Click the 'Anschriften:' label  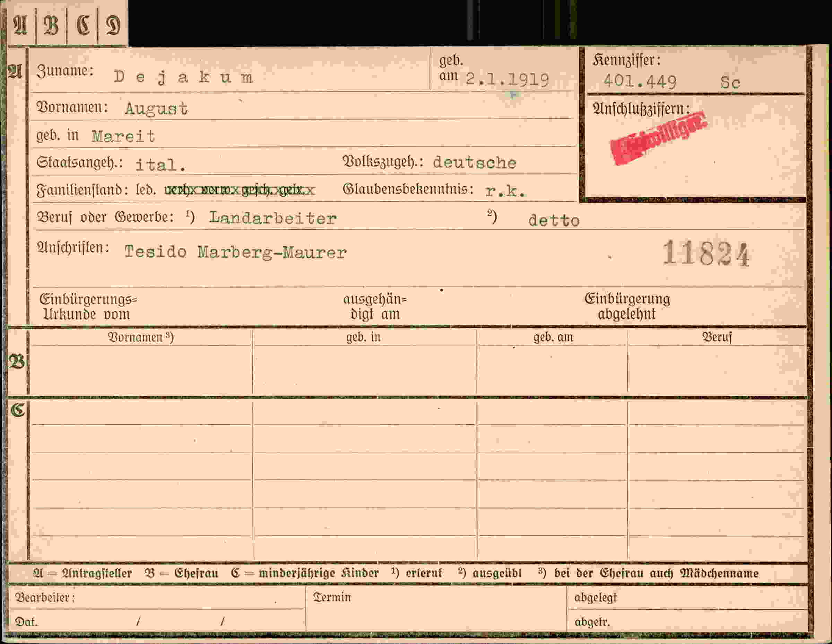click(73, 248)
